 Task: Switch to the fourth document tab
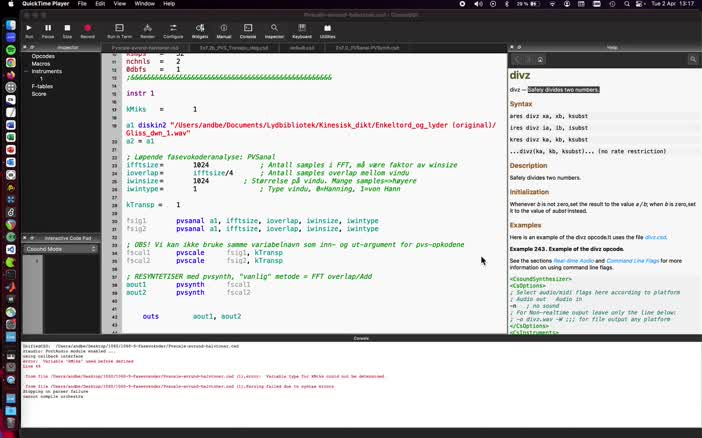[367, 47]
